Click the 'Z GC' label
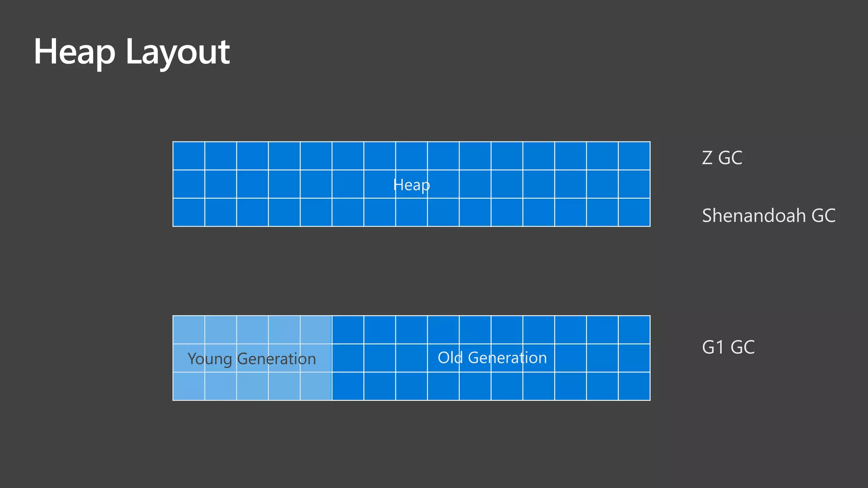 click(722, 158)
